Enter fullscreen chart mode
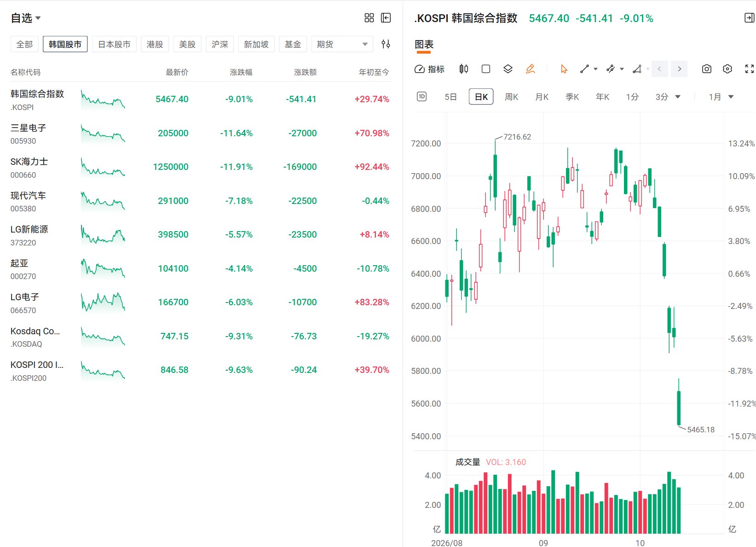Viewport: 756px width, 547px height. coord(749,69)
